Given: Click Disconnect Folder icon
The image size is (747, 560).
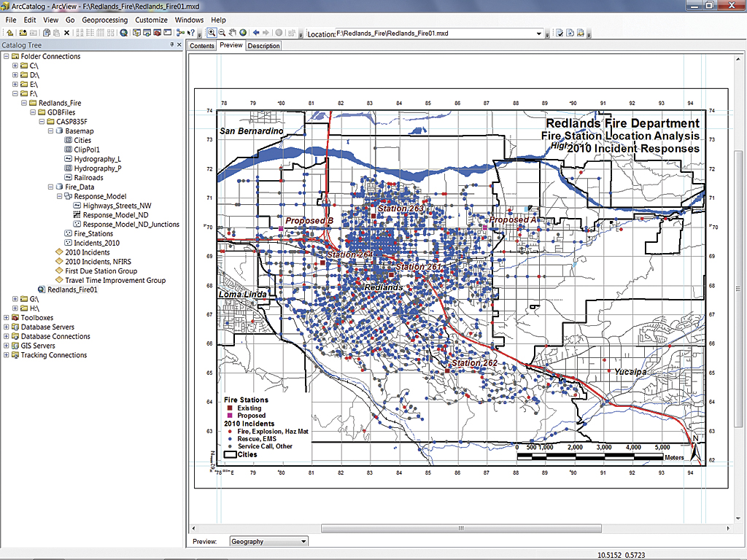Looking at the screenshot, I should [x=34, y=33].
